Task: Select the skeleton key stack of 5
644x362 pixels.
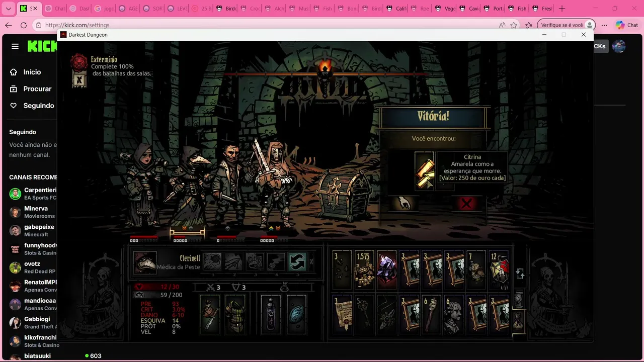Action: tap(364, 314)
